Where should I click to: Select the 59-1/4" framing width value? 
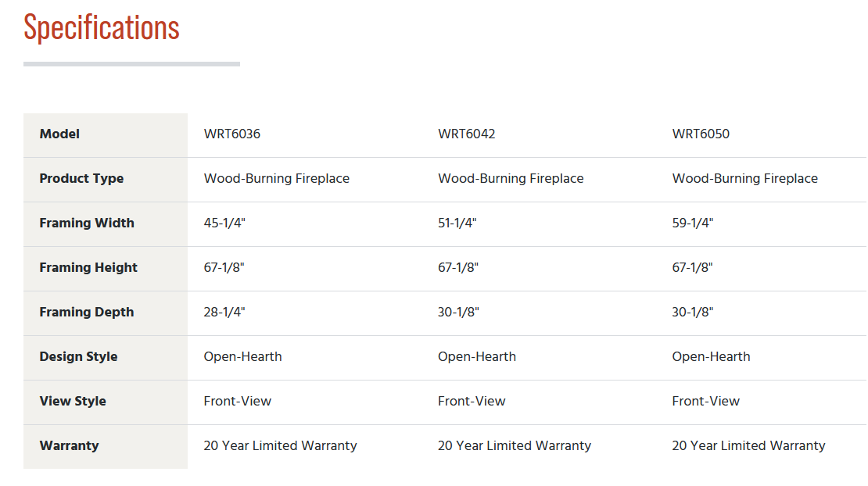tap(693, 223)
